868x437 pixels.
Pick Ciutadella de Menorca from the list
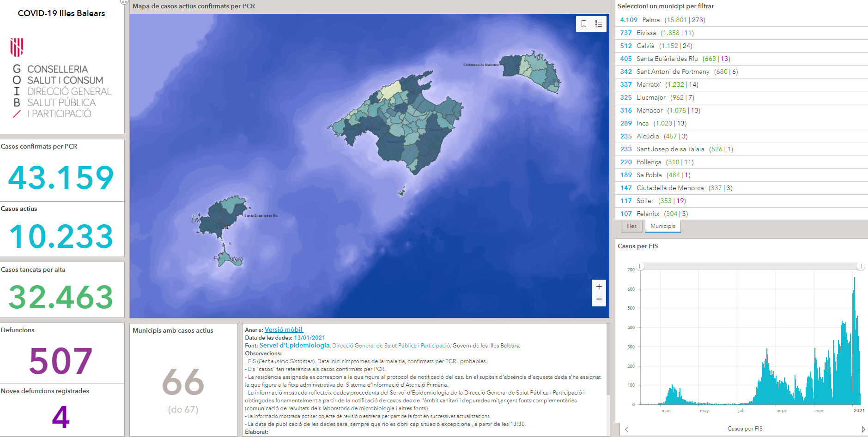(670, 188)
